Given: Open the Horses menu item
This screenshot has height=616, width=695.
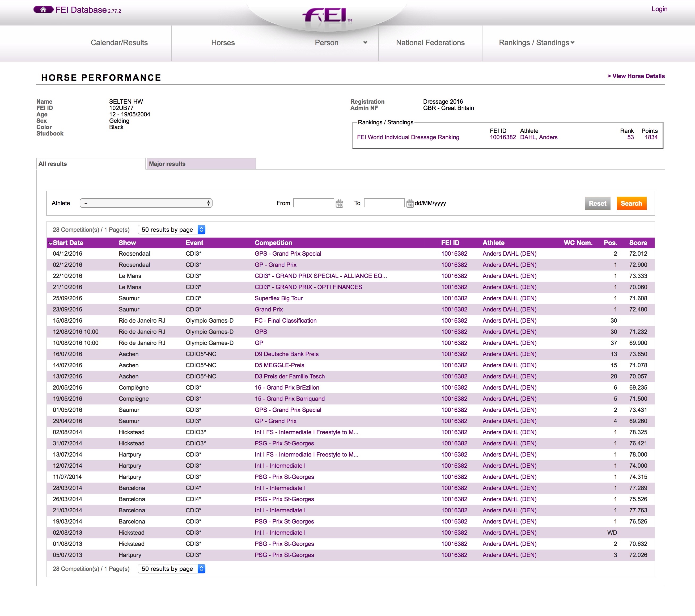Looking at the screenshot, I should point(223,43).
